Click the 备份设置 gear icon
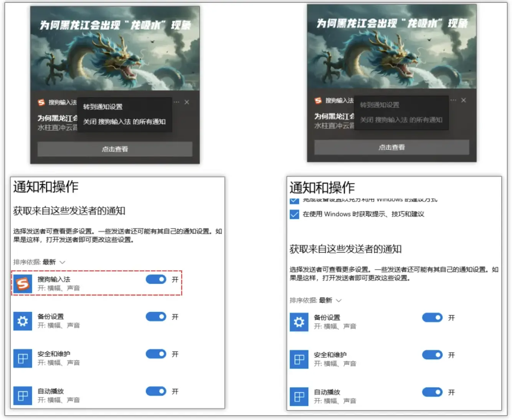This screenshot has height=420, width=512. (x=22, y=321)
